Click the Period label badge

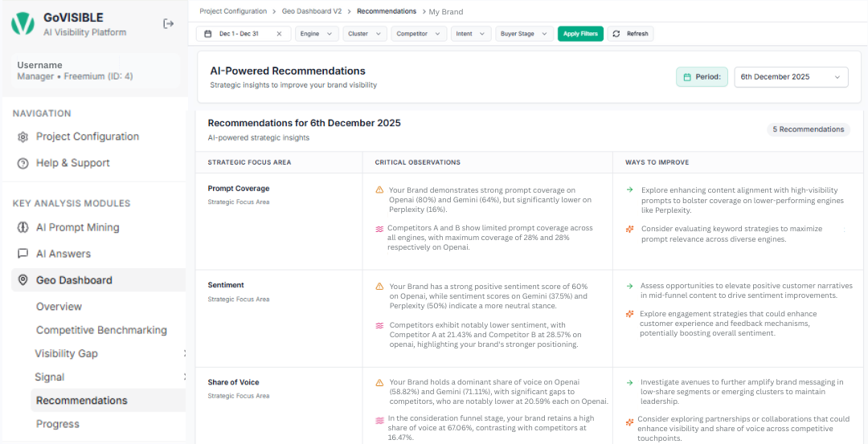702,77
